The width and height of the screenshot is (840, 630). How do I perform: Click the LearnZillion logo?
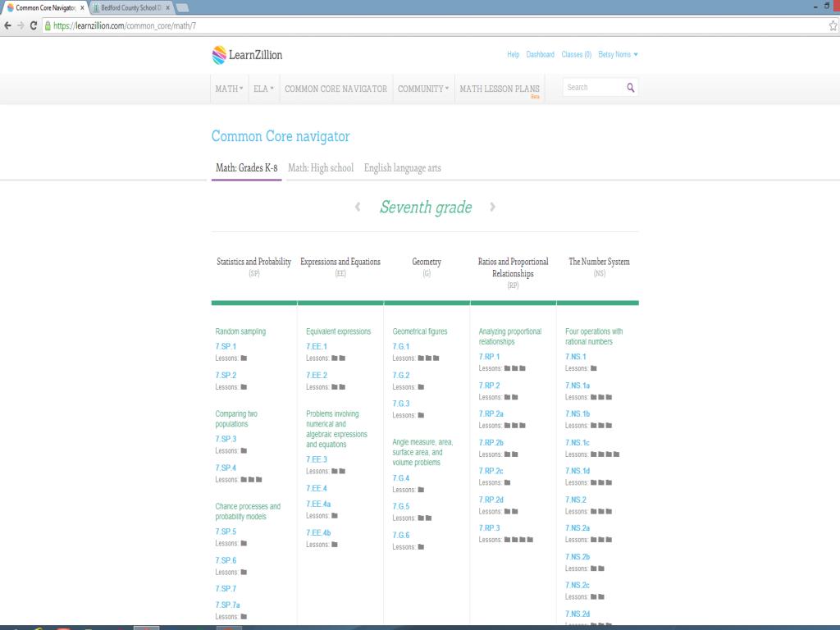tap(247, 55)
